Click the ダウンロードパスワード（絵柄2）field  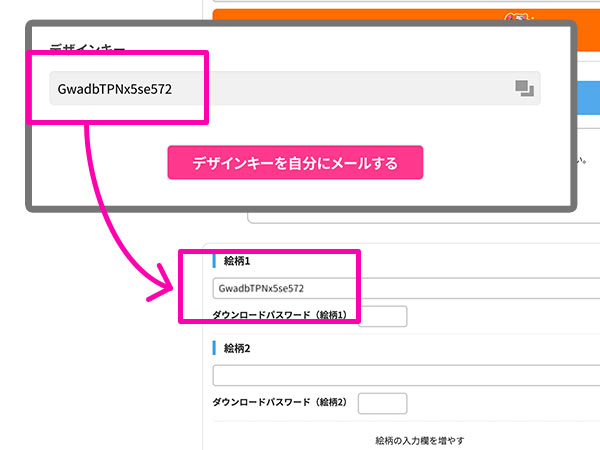382,403
